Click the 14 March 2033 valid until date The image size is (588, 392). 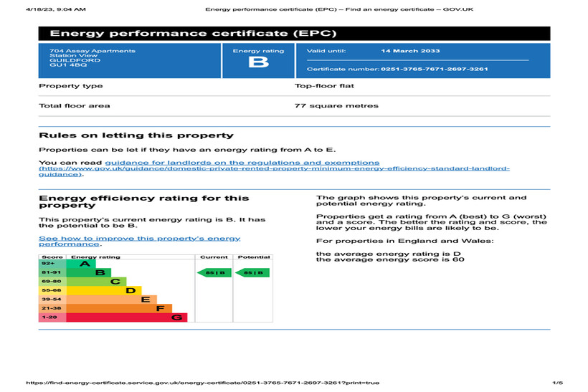pyautogui.click(x=411, y=51)
